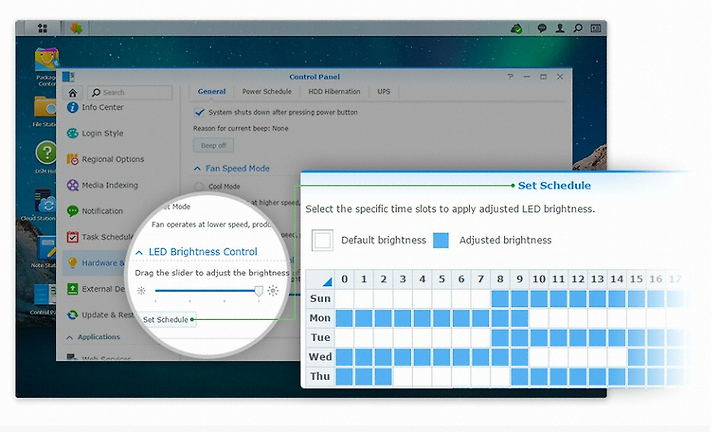
Task: Open the user account options icon
Action: pyautogui.click(x=560, y=28)
